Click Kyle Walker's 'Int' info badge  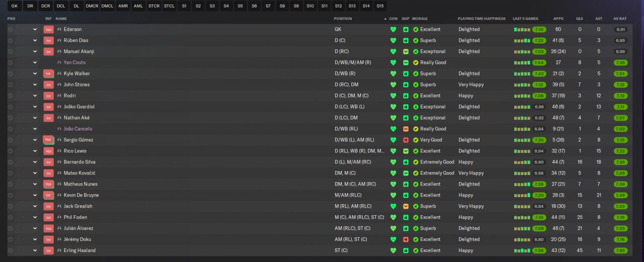(48, 73)
